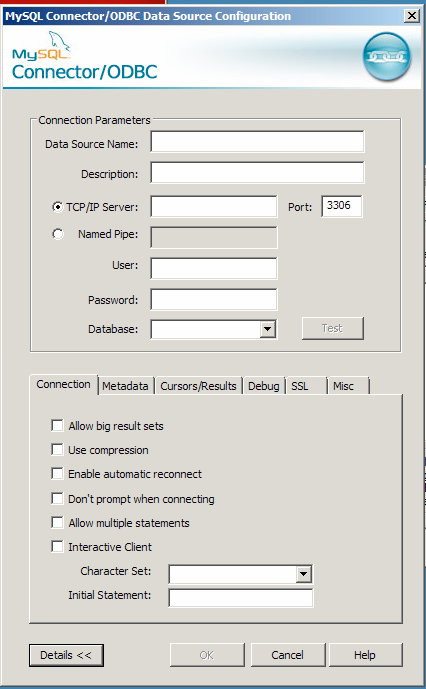
Task: Switch to Cursors/Results tab
Action: (198, 386)
